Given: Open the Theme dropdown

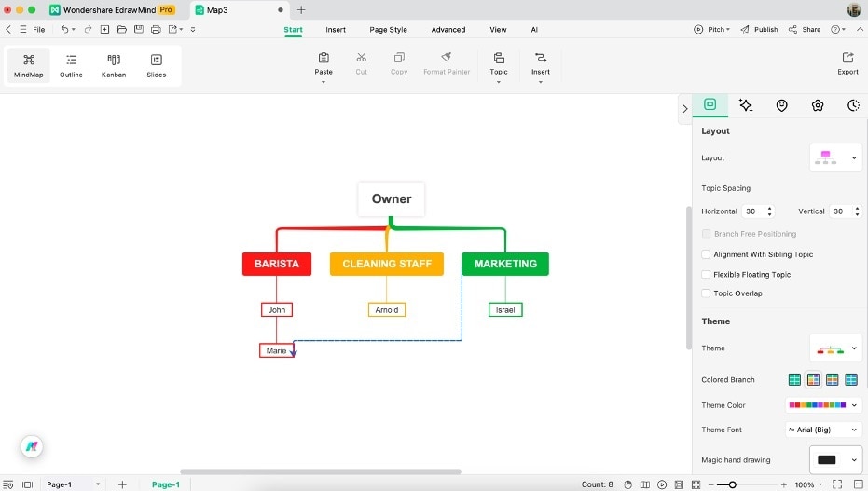Looking at the screenshot, I should (836, 348).
